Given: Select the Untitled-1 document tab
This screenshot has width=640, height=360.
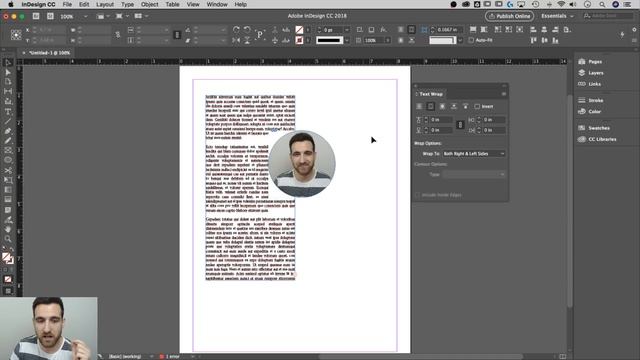Looking at the screenshot, I should [49, 53].
